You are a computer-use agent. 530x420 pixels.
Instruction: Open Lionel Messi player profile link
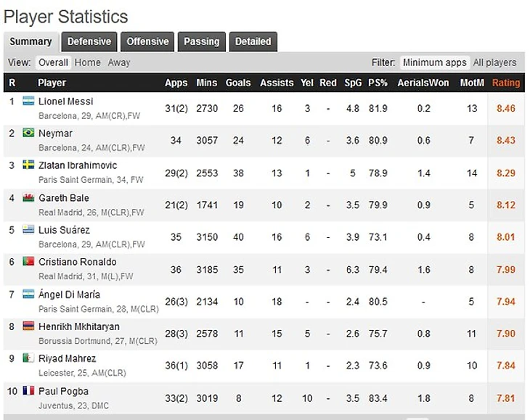(x=65, y=101)
